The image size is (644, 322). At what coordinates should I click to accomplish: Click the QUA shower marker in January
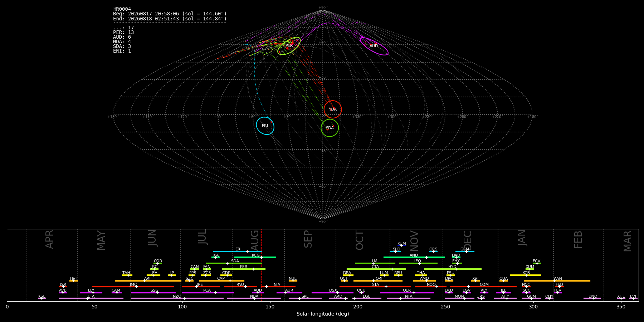(x=503, y=281)
